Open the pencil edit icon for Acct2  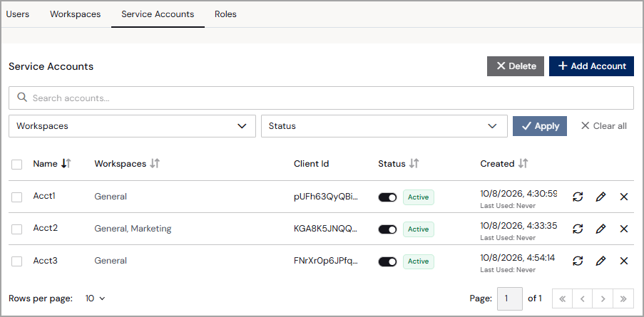pos(601,229)
